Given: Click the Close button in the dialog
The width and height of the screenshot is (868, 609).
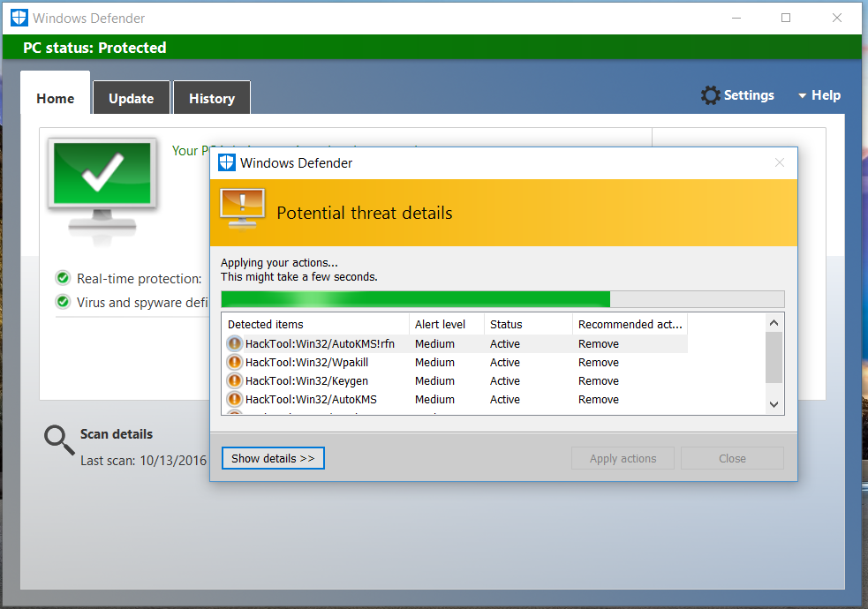Looking at the screenshot, I should [732, 458].
